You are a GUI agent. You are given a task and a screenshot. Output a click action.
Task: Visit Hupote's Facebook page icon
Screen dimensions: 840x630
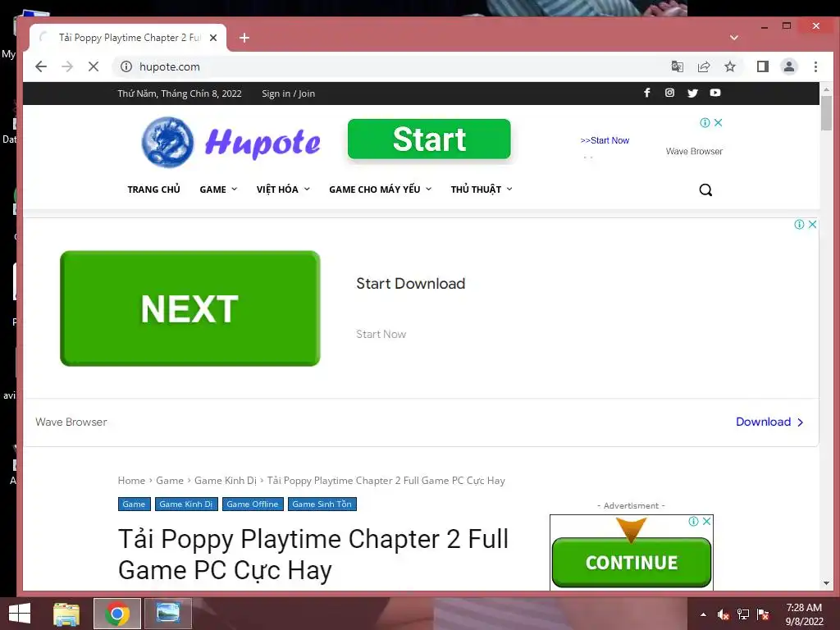[x=646, y=93]
